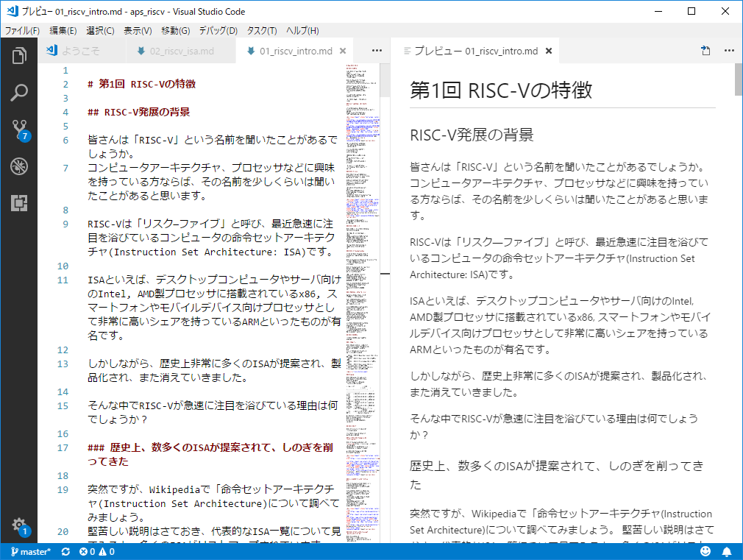This screenshot has width=743, height=560.
Task: Click the VS Code logo in title bar
Action: (x=13, y=11)
